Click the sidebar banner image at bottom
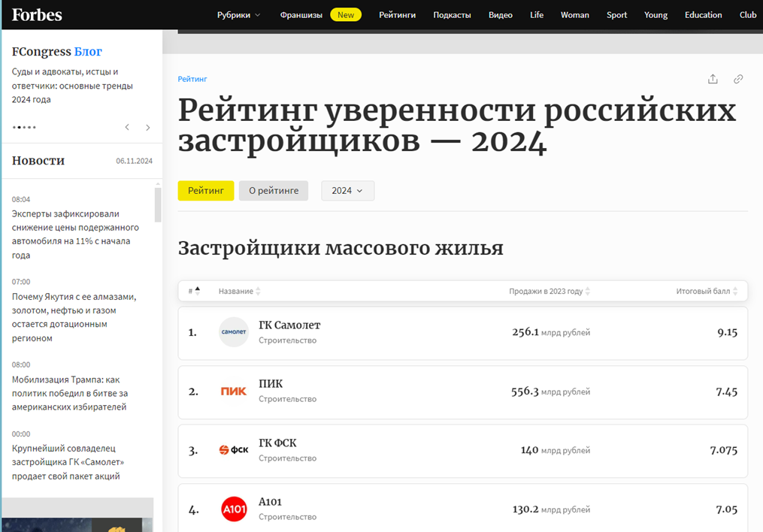 pyautogui.click(x=78, y=524)
